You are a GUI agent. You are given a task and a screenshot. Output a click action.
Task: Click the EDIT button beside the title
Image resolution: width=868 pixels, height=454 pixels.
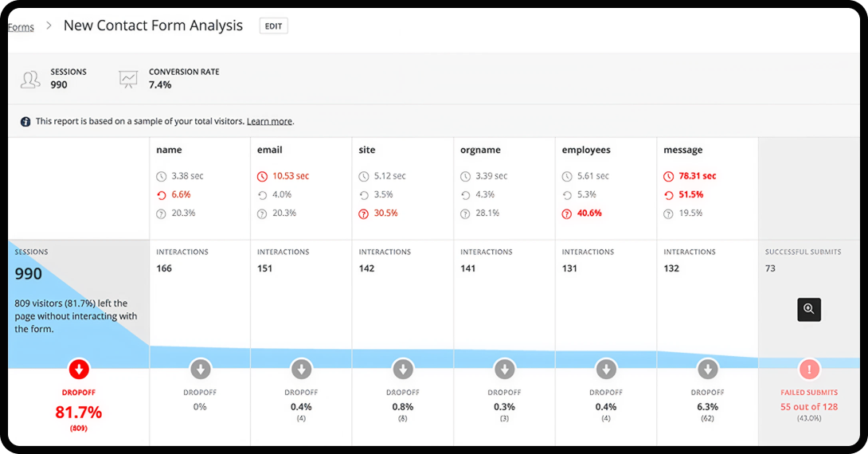click(273, 26)
